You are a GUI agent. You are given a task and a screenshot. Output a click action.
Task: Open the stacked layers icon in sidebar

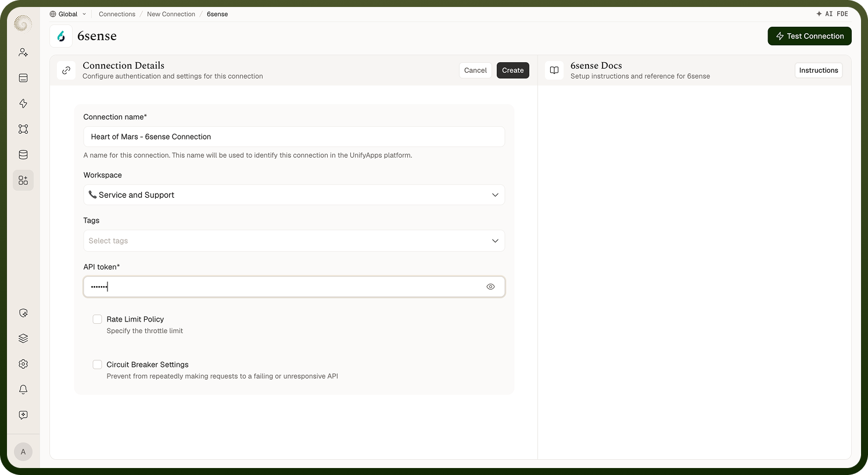click(x=23, y=338)
